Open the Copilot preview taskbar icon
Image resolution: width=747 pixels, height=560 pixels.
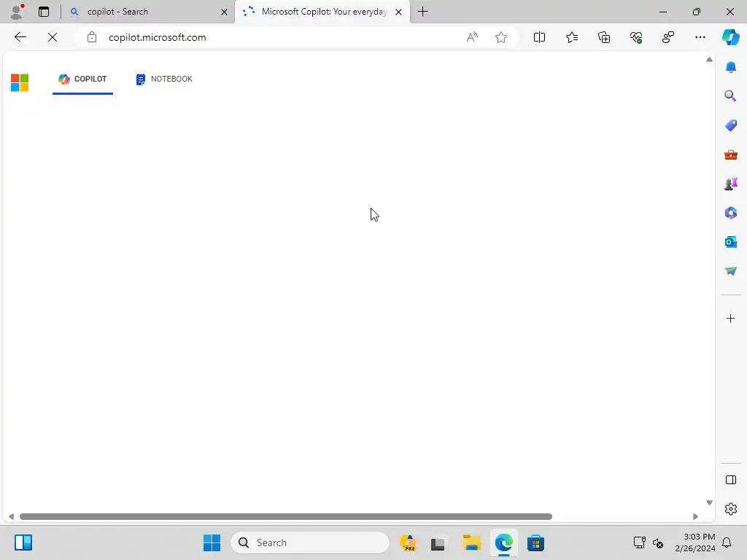click(x=408, y=542)
